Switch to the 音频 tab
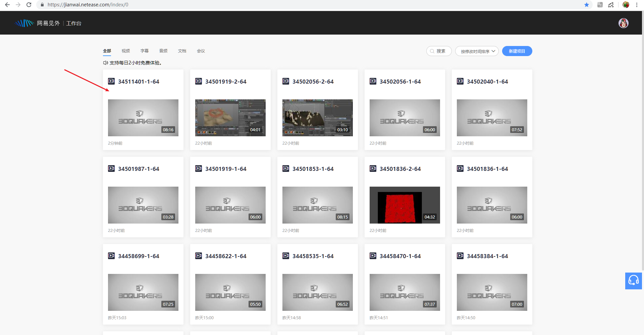644x335 pixels. pos(163,51)
